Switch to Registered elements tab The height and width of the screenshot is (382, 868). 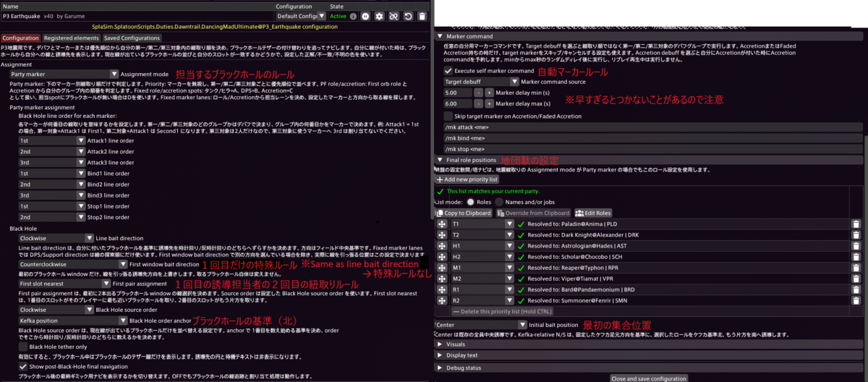pyautogui.click(x=71, y=38)
